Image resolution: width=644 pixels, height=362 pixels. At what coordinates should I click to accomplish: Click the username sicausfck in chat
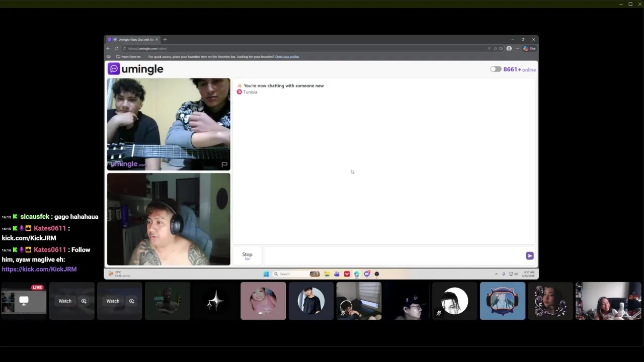coord(35,217)
